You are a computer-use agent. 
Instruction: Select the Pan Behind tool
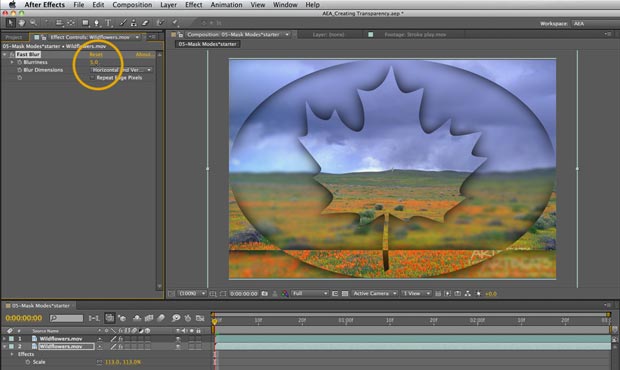71,23
